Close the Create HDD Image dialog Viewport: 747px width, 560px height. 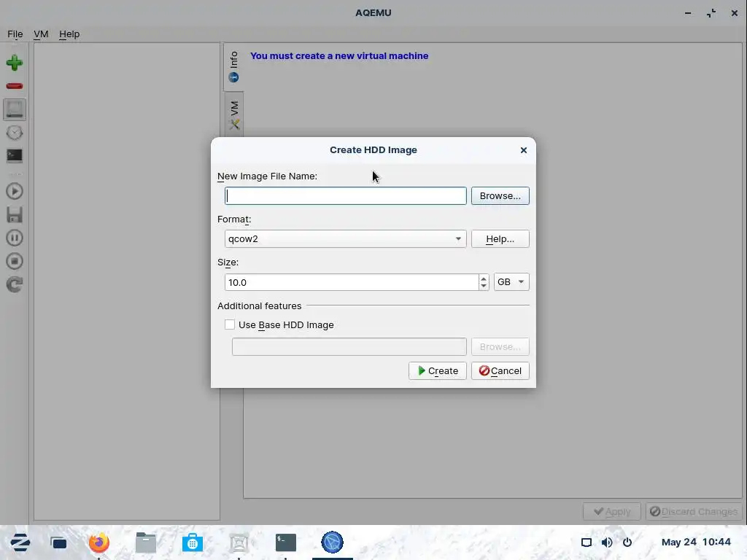point(524,150)
